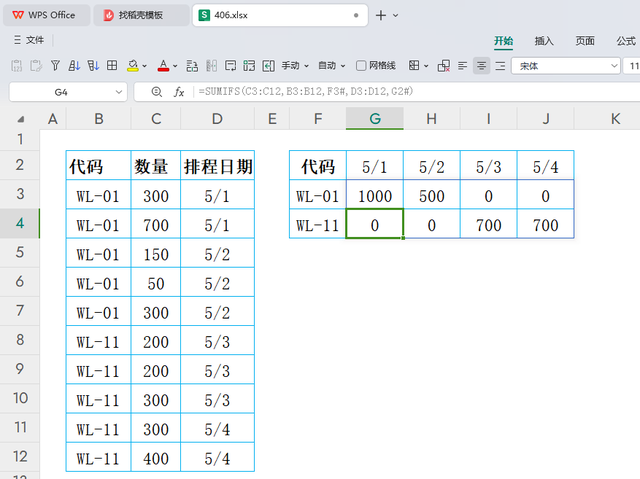The width and height of the screenshot is (640, 479).
Task: Open the font color dropdown arrow
Action: [x=175, y=66]
